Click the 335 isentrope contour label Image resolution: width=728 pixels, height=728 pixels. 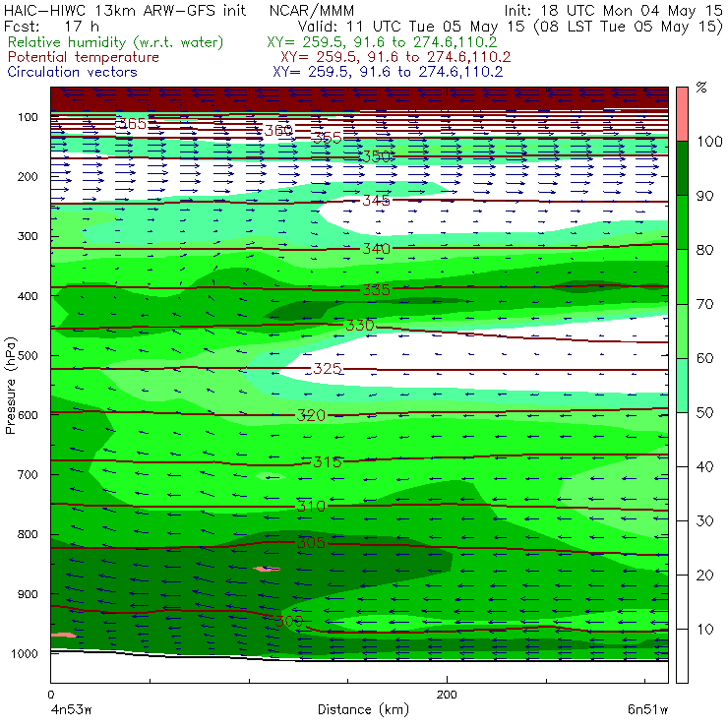click(376, 289)
